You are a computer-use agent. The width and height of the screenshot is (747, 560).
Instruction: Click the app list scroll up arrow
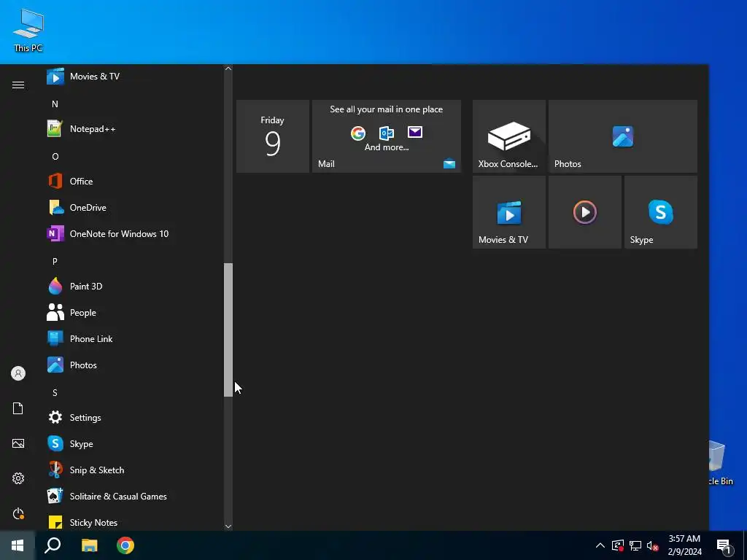click(228, 69)
